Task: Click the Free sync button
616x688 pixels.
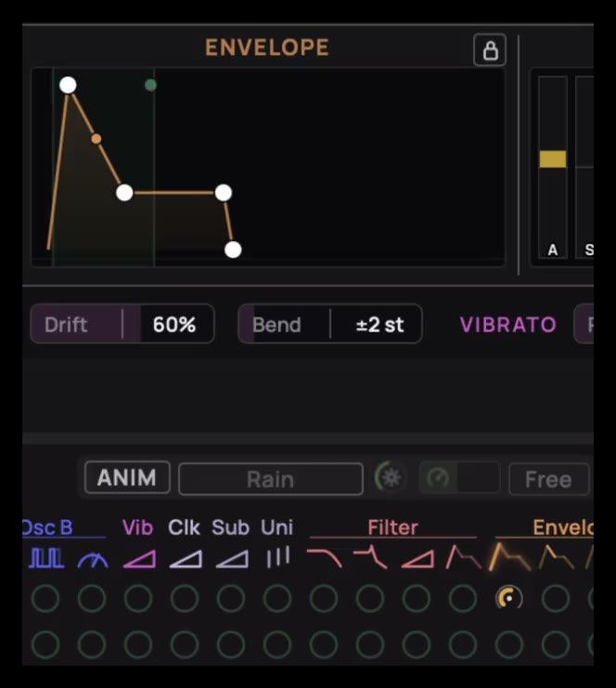Action: (549, 479)
